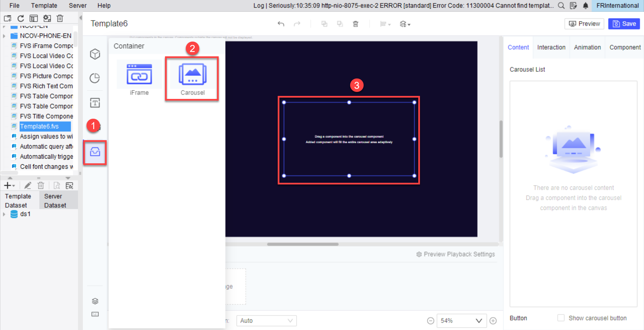
Task: Select the Carousel container component
Action: pos(192,77)
